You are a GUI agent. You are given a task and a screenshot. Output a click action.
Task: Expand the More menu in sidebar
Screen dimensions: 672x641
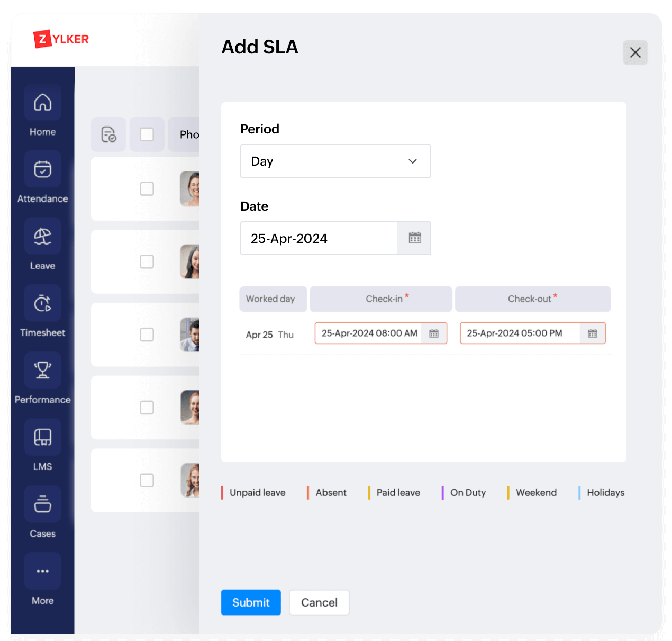pyautogui.click(x=42, y=571)
